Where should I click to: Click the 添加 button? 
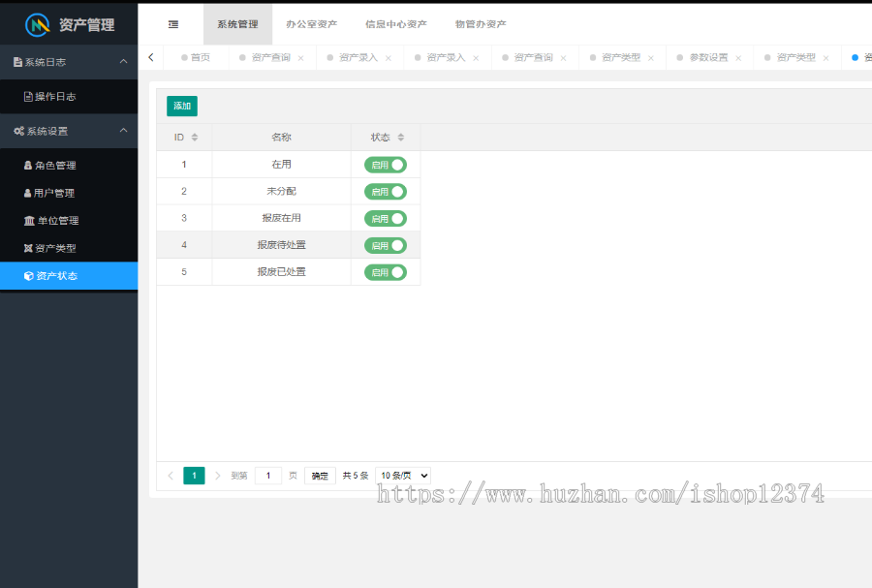(x=182, y=107)
